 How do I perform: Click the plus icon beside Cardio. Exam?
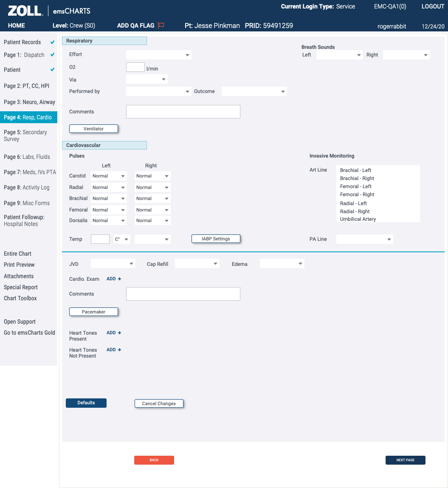119,279
